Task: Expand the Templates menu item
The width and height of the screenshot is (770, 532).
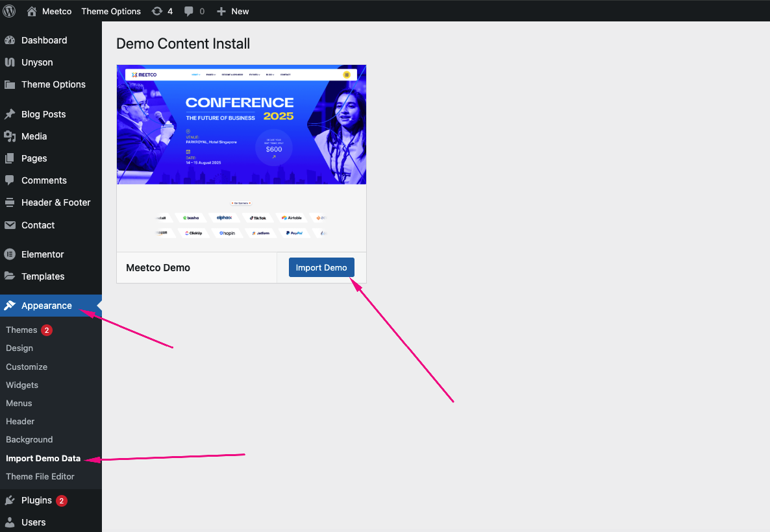Action: [x=43, y=276]
